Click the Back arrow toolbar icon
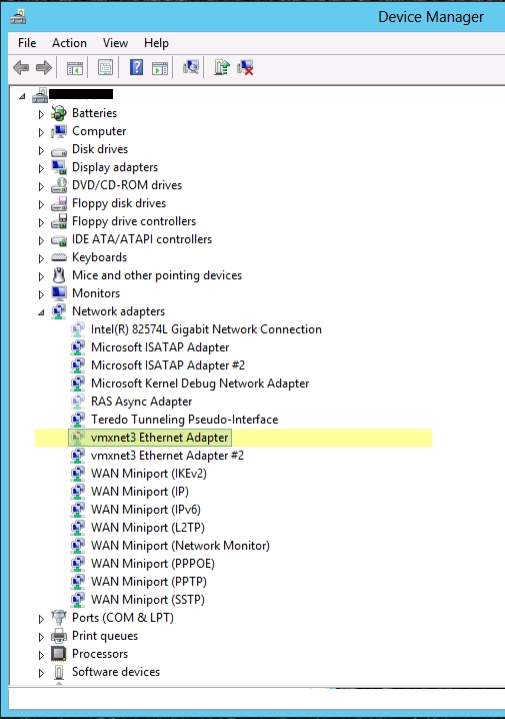Viewport: 505px width, 719px height. tap(21, 68)
